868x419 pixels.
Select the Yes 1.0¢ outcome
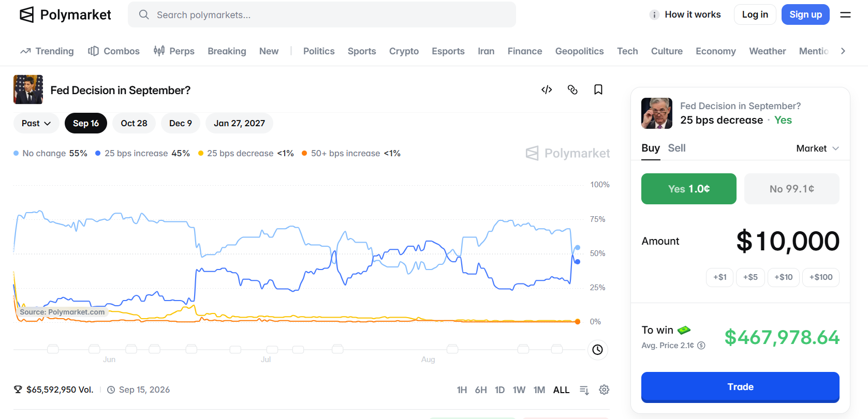point(689,189)
